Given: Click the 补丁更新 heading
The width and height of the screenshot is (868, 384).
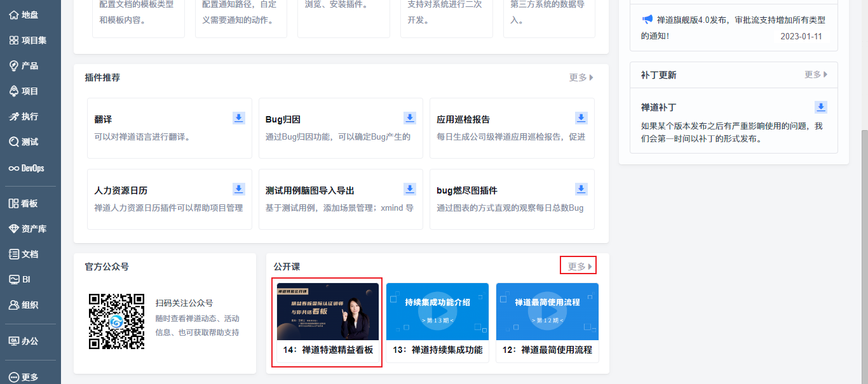Looking at the screenshot, I should pos(659,75).
